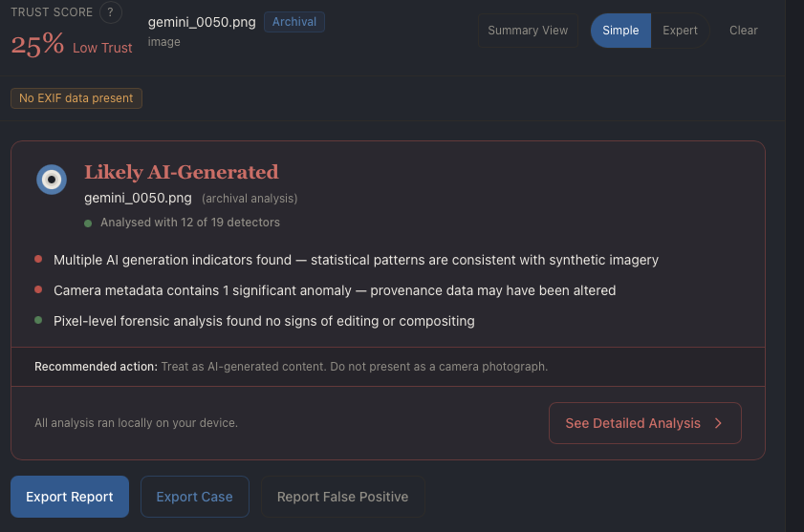This screenshot has height=532, width=804.
Task: Click the No EXIF data present tag
Action: [x=76, y=97]
